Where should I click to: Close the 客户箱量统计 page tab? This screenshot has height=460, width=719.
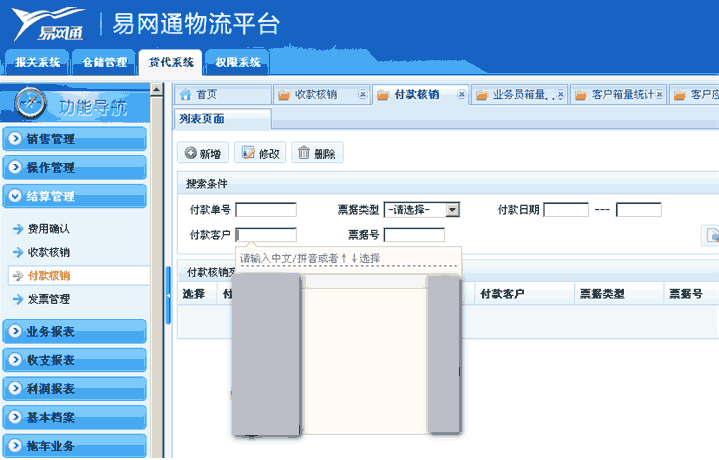[x=659, y=94]
